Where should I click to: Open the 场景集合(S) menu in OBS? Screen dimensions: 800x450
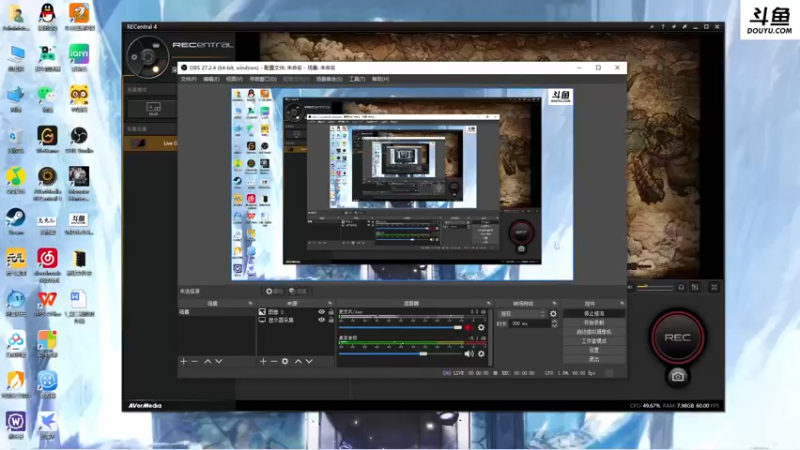coord(329,79)
